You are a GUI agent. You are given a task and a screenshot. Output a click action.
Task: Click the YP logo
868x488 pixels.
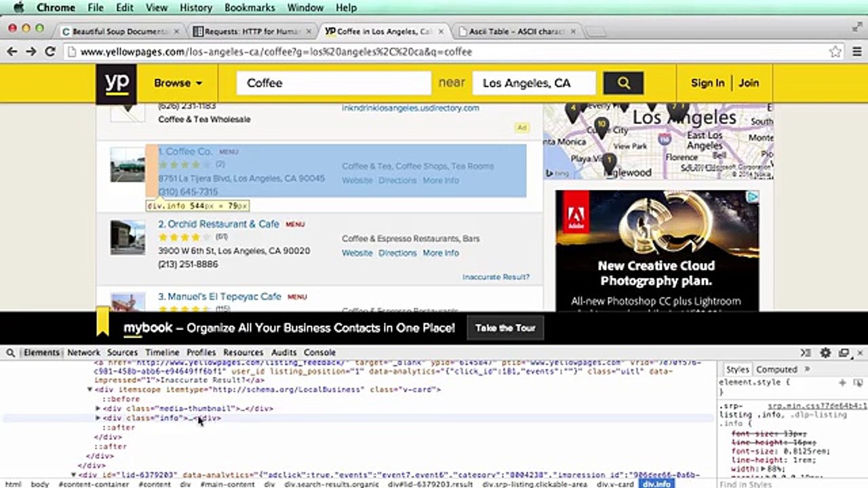tap(116, 83)
